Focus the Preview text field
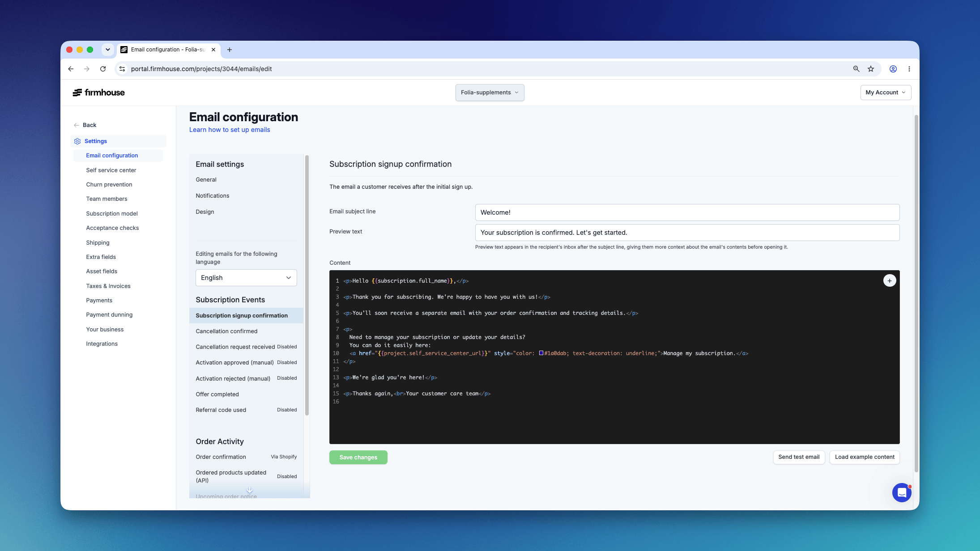980x551 pixels. [687, 233]
